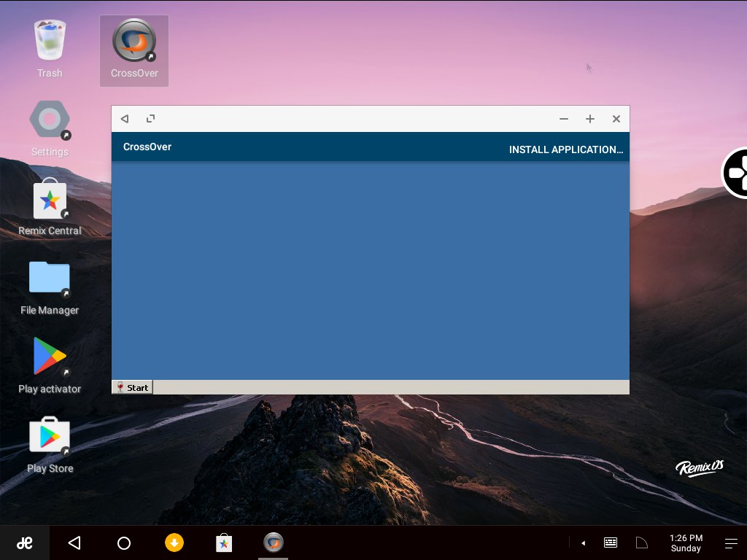The width and height of the screenshot is (747, 560).
Task: Click the CrossOver title text in app header
Action: [147, 147]
